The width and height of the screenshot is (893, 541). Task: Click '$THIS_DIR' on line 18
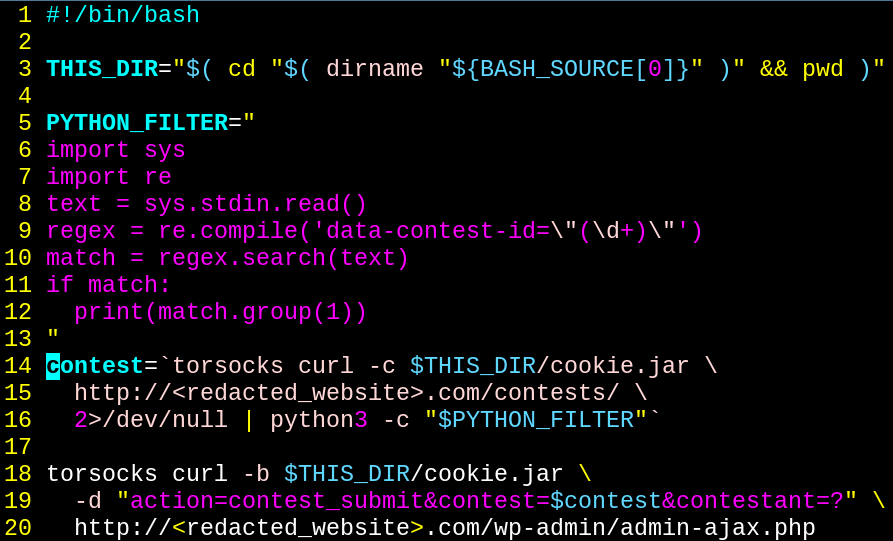(x=347, y=474)
